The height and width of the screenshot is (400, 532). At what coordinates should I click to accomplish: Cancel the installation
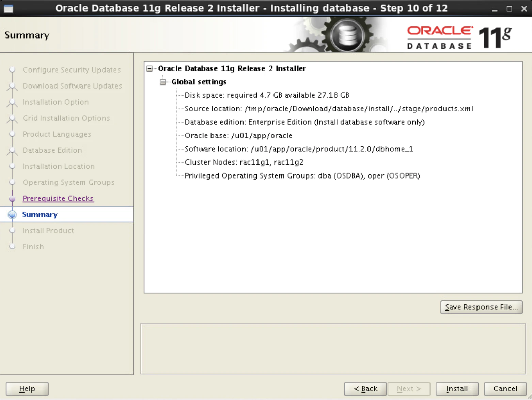pos(505,389)
